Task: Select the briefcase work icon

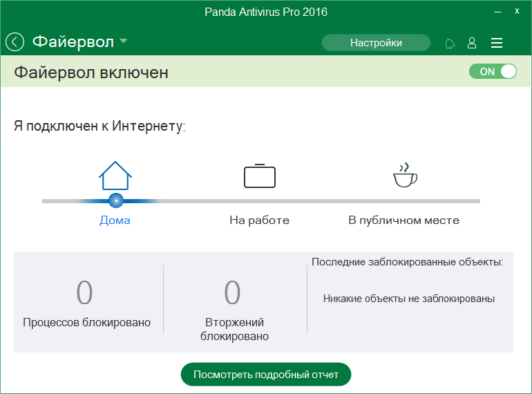Action: [x=260, y=176]
